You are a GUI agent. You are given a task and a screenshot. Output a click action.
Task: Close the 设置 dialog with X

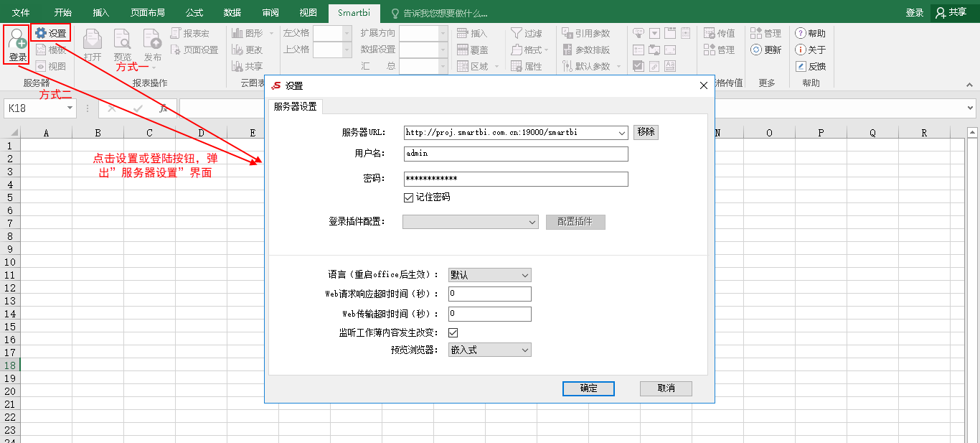704,85
